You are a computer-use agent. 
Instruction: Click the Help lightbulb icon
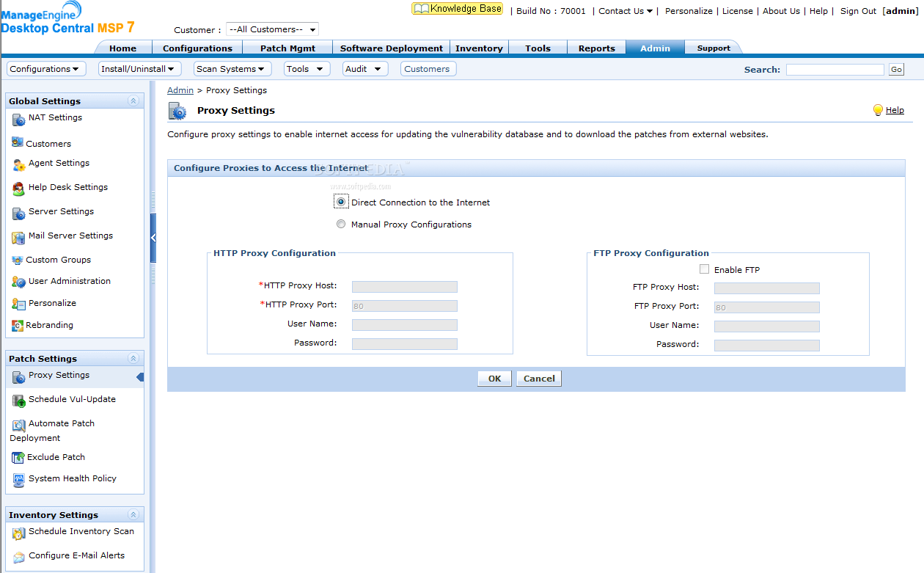(878, 110)
